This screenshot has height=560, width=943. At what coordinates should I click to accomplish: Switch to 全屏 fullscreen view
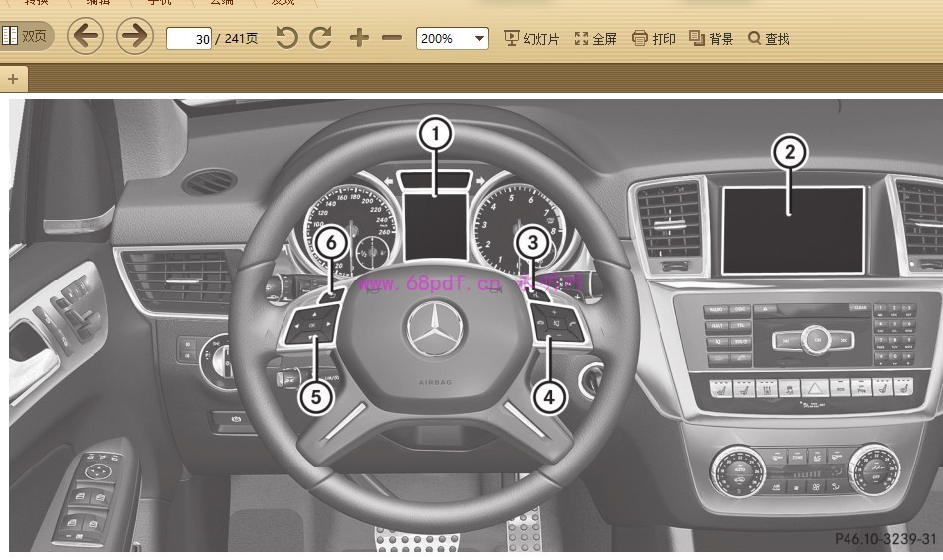pos(596,39)
